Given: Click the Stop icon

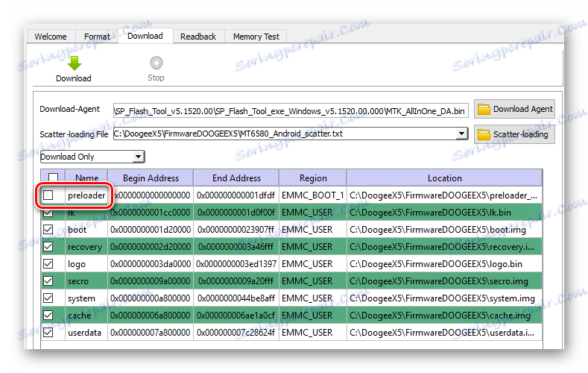Looking at the screenshot, I should (x=156, y=63).
